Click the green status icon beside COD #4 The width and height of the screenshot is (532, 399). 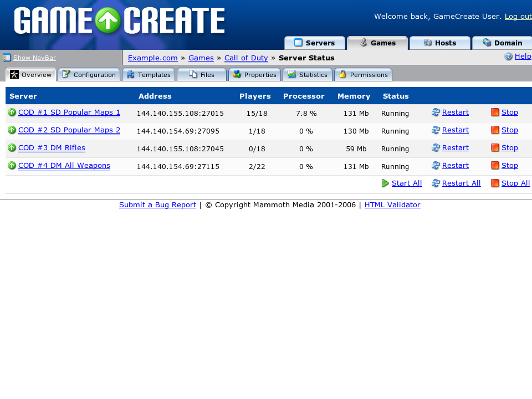click(x=12, y=165)
